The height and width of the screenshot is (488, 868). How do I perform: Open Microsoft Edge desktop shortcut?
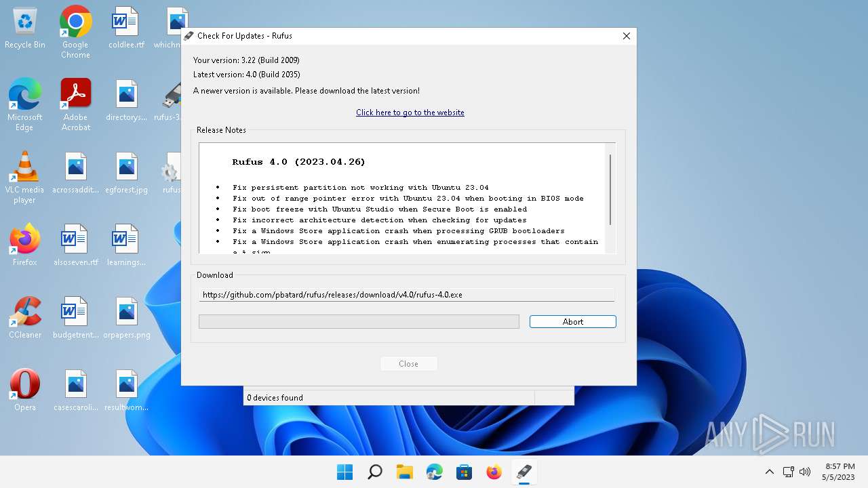25,104
